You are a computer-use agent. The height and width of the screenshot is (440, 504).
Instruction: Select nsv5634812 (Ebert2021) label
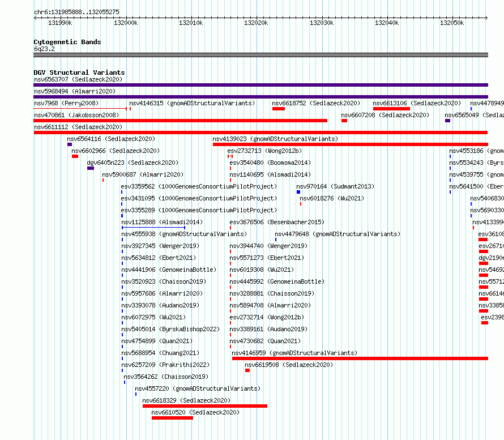[159, 258]
